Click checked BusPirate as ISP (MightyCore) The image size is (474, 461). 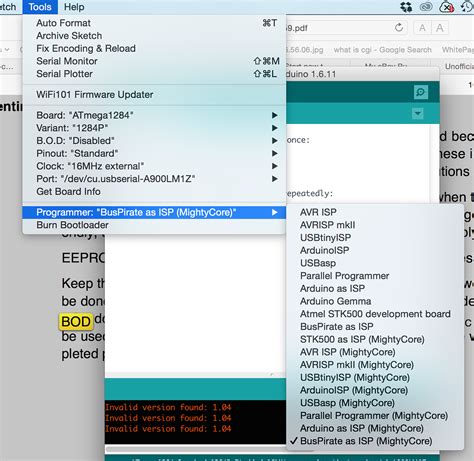[x=375, y=441]
